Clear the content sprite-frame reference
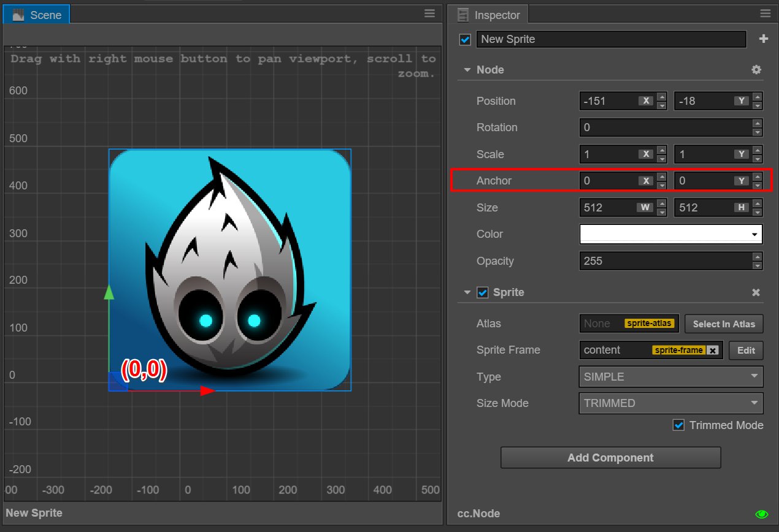Image resolution: width=779 pixels, height=532 pixels. [712, 350]
